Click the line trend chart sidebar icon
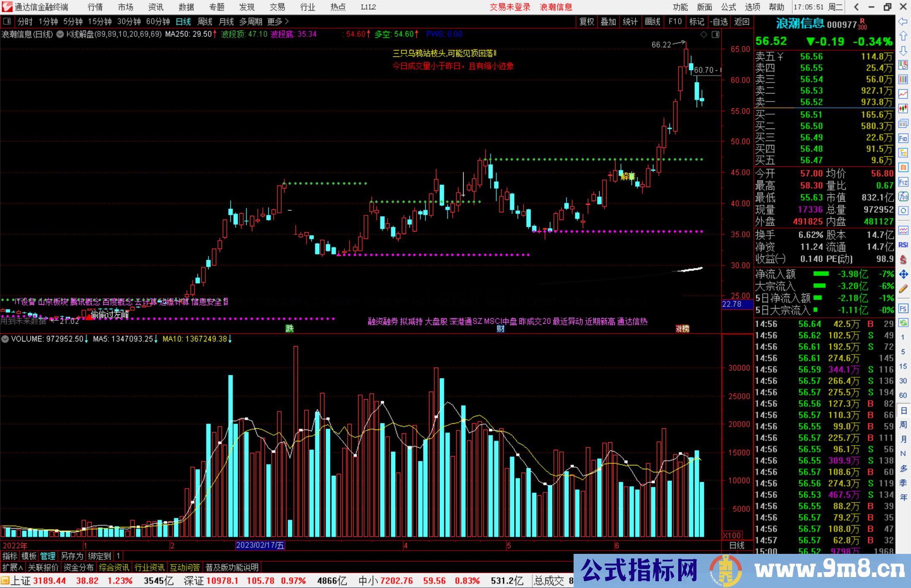 [x=903, y=94]
